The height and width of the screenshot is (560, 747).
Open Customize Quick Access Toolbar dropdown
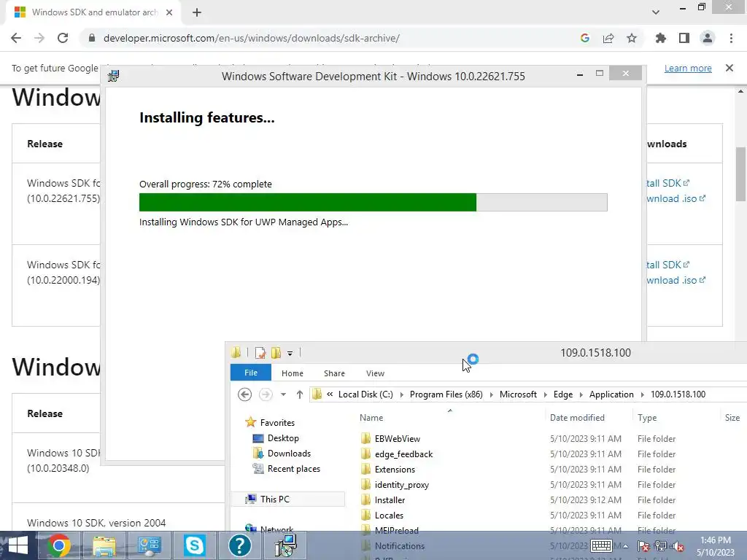point(290,354)
